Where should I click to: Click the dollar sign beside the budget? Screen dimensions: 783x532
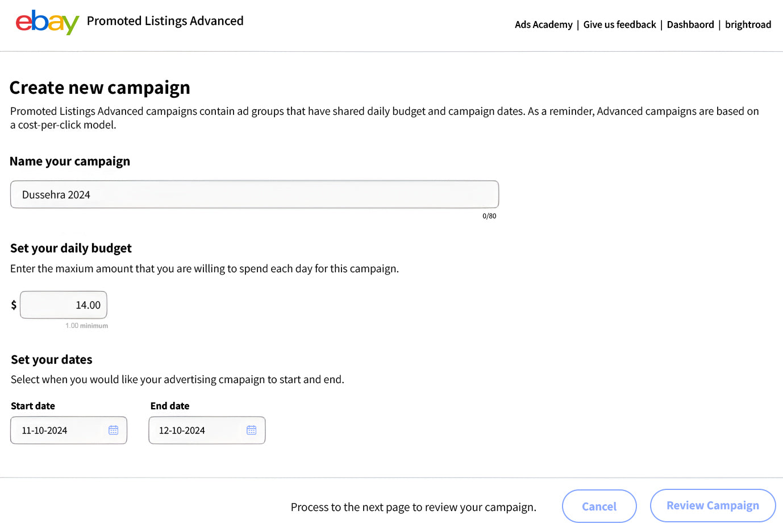pyautogui.click(x=14, y=305)
